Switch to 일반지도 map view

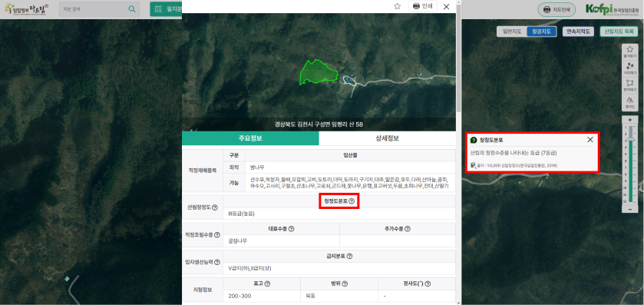[512, 31]
